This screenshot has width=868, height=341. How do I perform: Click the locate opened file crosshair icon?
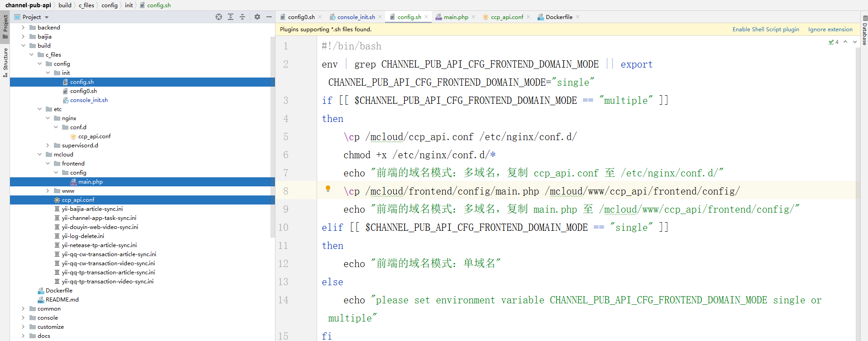point(219,17)
